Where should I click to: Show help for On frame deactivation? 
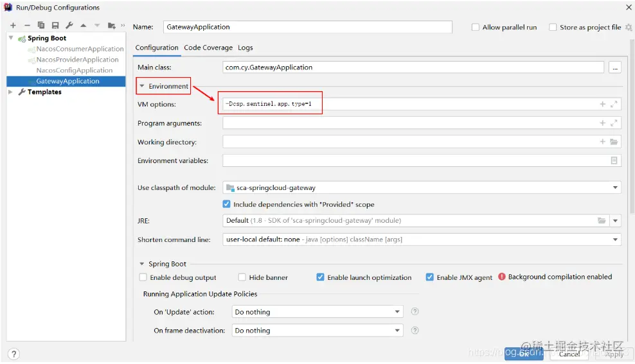click(415, 331)
